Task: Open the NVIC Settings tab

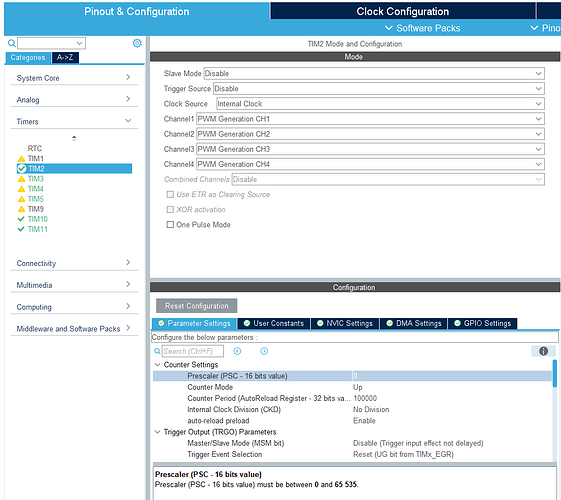Action: click(x=345, y=323)
